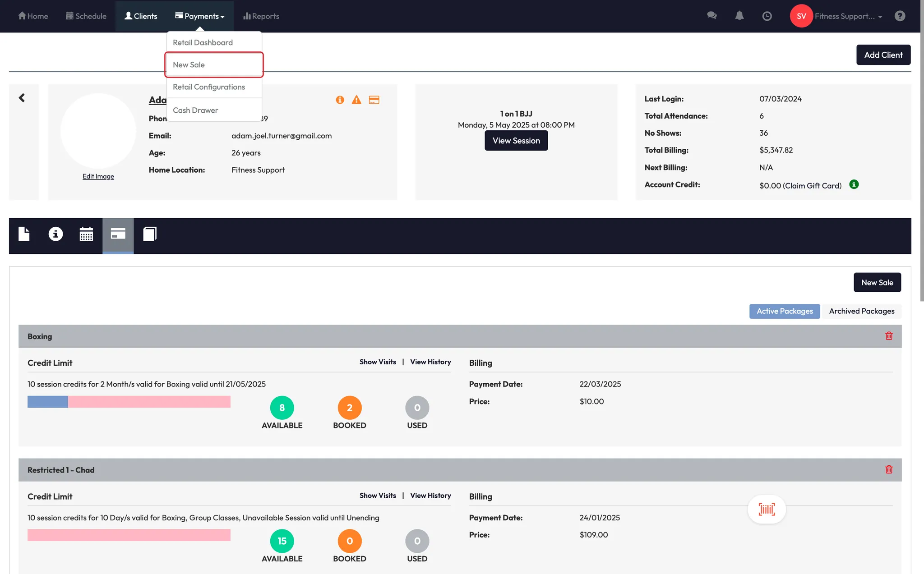Go back with the left arrow
The width and height of the screenshot is (924, 574).
[22, 98]
